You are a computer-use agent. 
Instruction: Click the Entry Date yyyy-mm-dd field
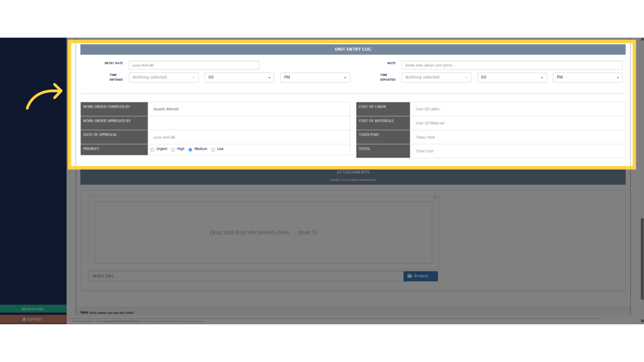194,65
